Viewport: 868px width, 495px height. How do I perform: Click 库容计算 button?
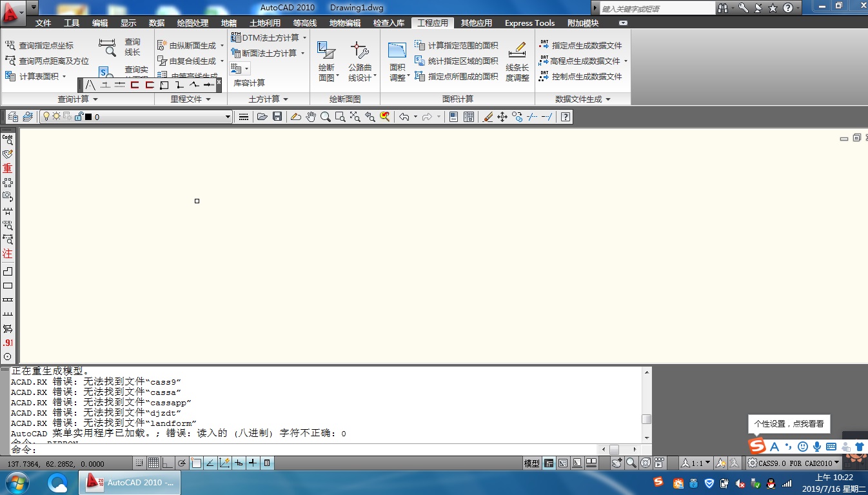pos(249,83)
